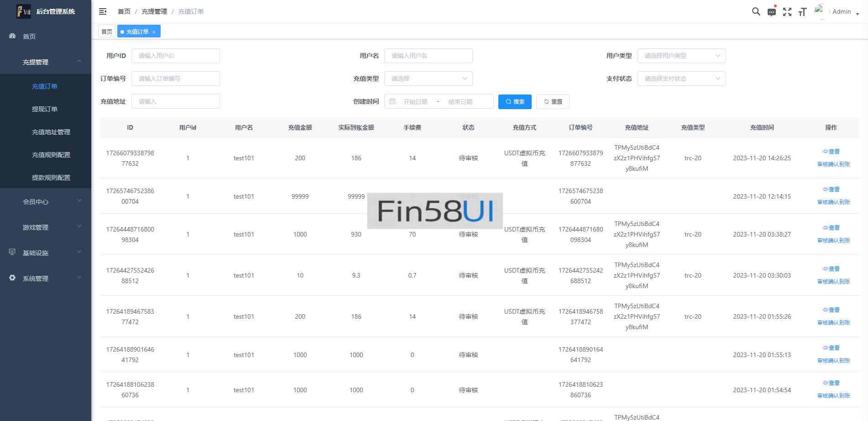This screenshot has width=868, height=421.
Task: Open the font size setting icon
Action: pos(802,12)
